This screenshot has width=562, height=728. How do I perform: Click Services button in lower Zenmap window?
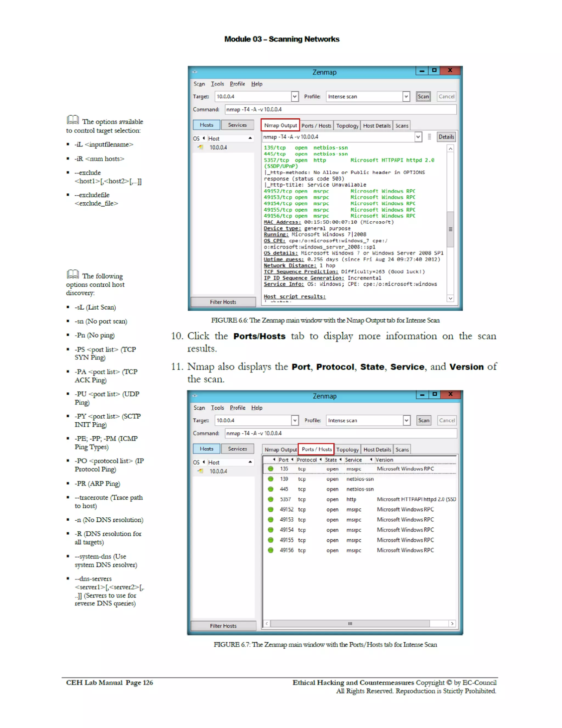[238, 449]
